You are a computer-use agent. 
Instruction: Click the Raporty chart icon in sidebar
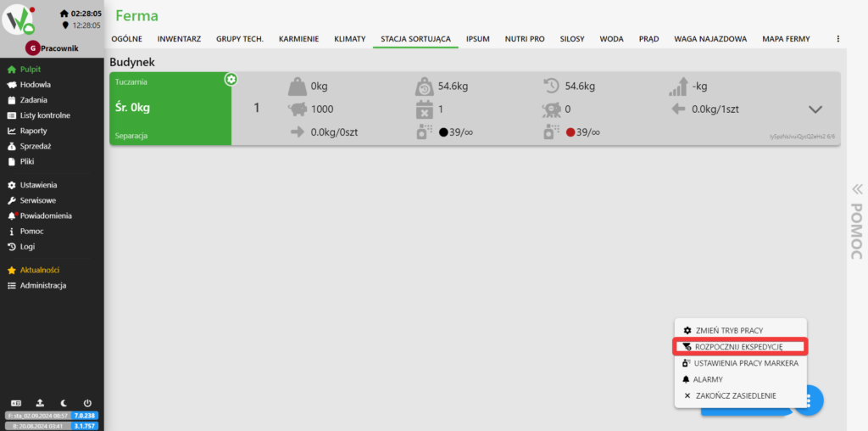(x=12, y=131)
